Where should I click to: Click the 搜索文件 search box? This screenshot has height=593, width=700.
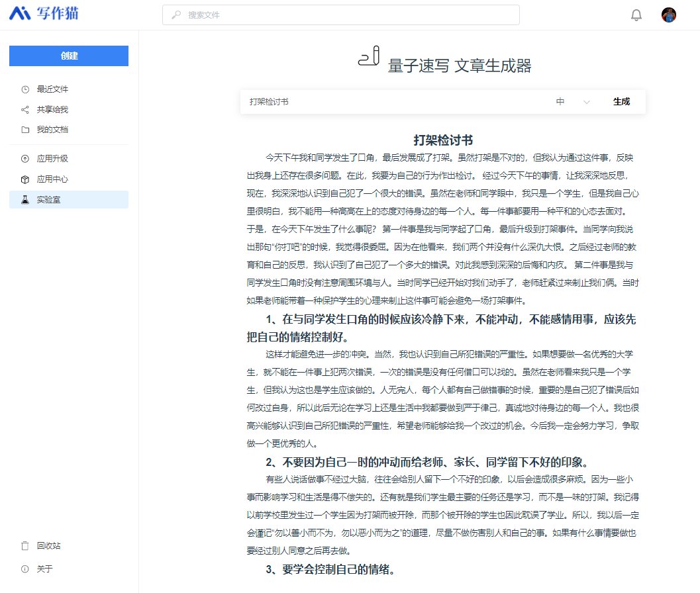(340, 15)
